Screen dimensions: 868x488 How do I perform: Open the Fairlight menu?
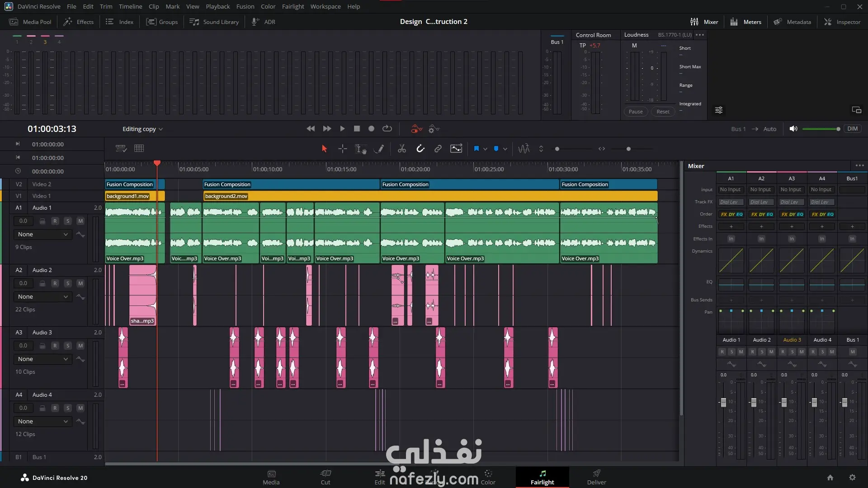point(292,6)
